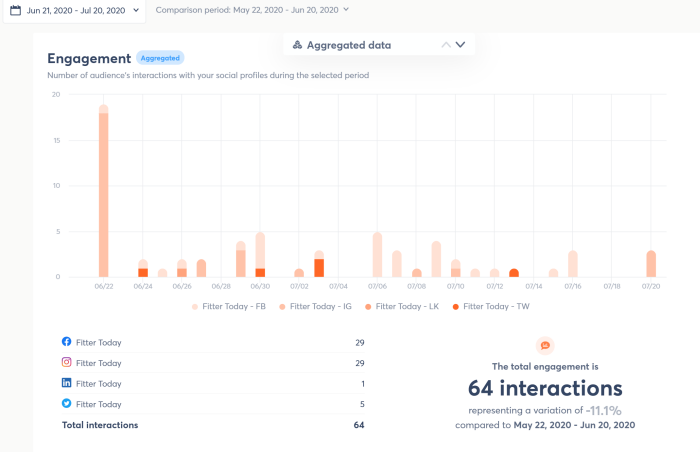
Task: Click the LinkedIn icon for Fitter Today
Action: click(x=67, y=384)
